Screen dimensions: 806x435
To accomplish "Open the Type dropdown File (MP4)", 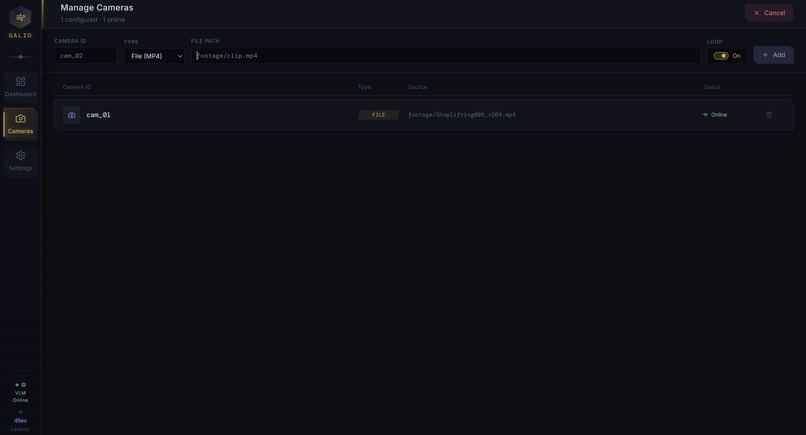I will pyautogui.click(x=154, y=56).
